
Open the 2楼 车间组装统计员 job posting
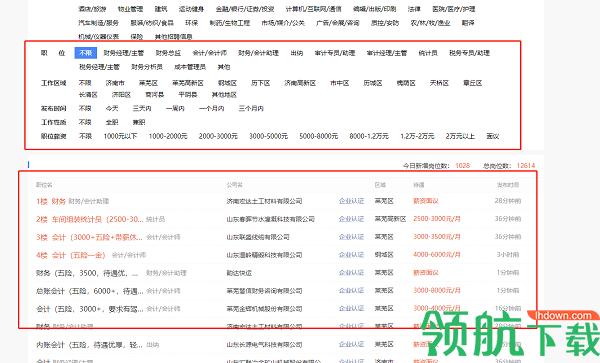(90, 219)
